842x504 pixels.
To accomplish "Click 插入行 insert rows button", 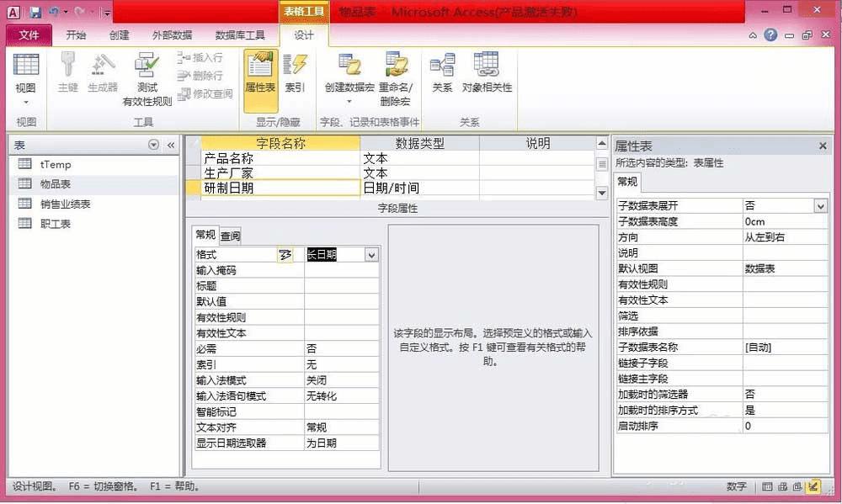I will pyautogui.click(x=200, y=57).
